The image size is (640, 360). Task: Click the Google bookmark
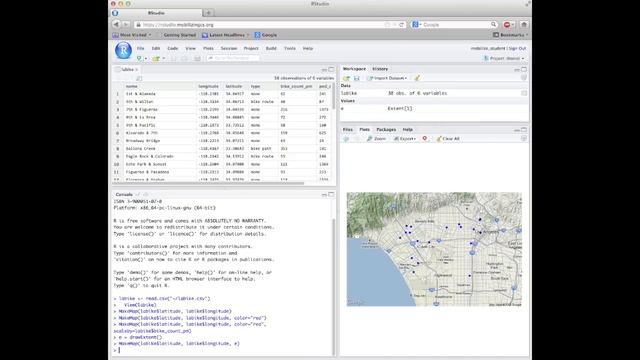(x=266, y=35)
